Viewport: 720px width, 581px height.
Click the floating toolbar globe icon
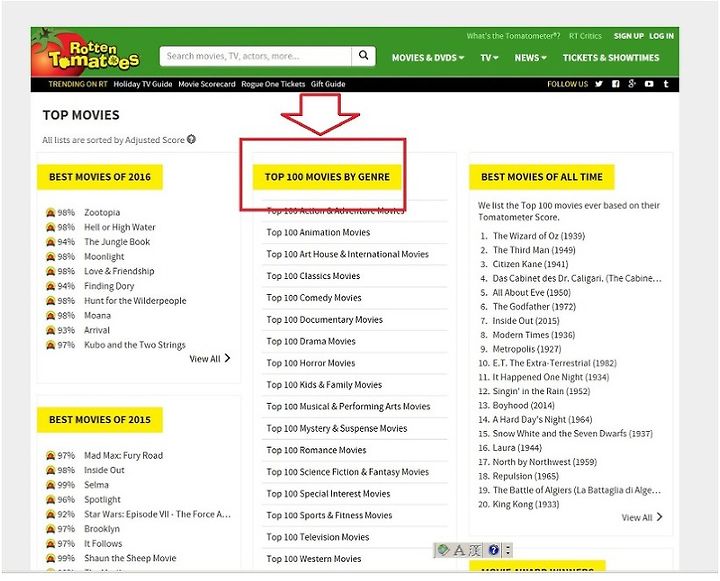(443, 550)
